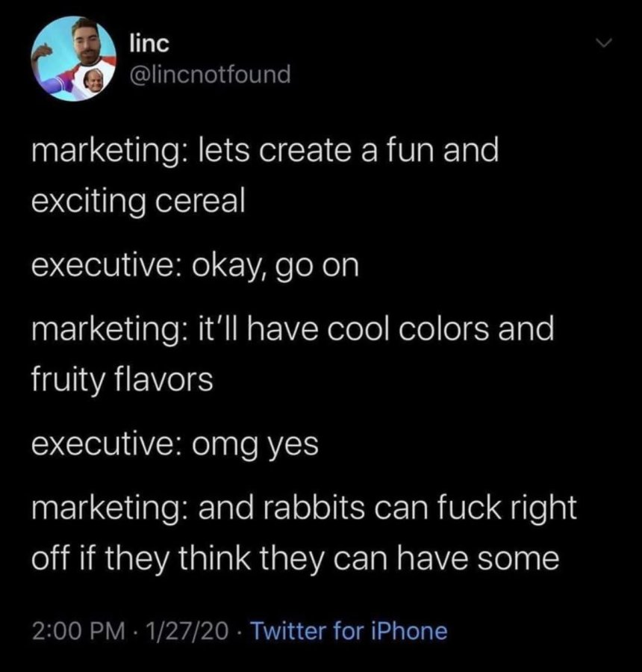The width and height of the screenshot is (642, 672).
Task: Click the line starting "marketing: and rabbits"
Action: pos(304,508)
